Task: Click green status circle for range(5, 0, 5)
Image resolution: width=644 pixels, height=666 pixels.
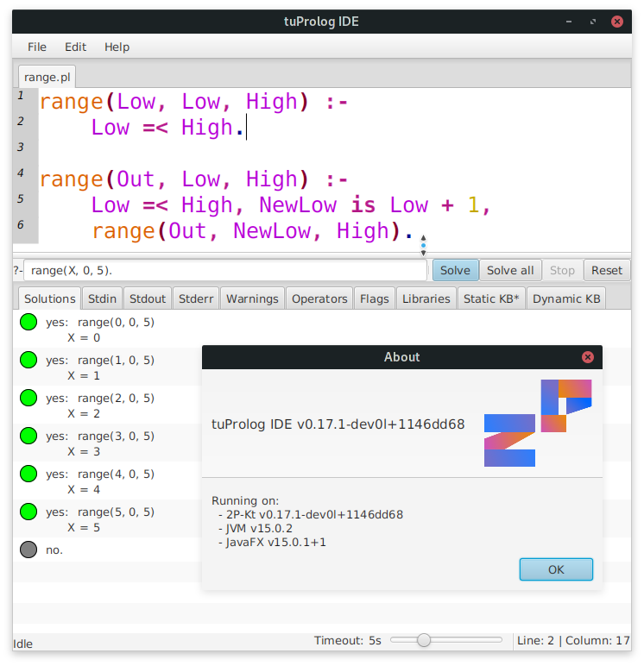Action: (28, 512)
